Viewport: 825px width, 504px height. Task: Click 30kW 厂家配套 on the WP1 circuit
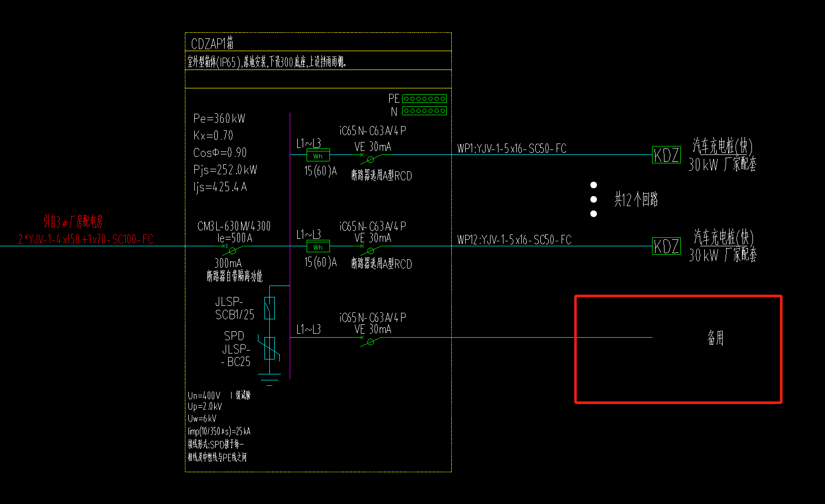(x=723, y=164)
